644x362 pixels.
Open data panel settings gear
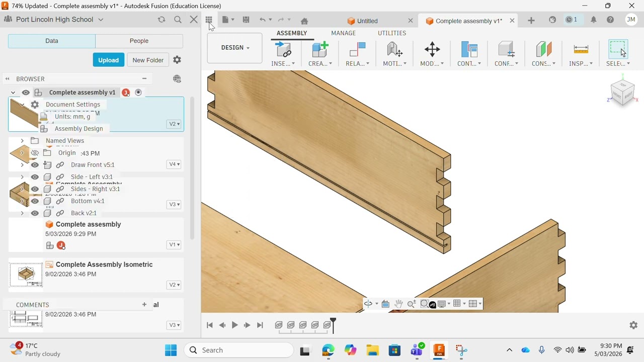point(177,60)
